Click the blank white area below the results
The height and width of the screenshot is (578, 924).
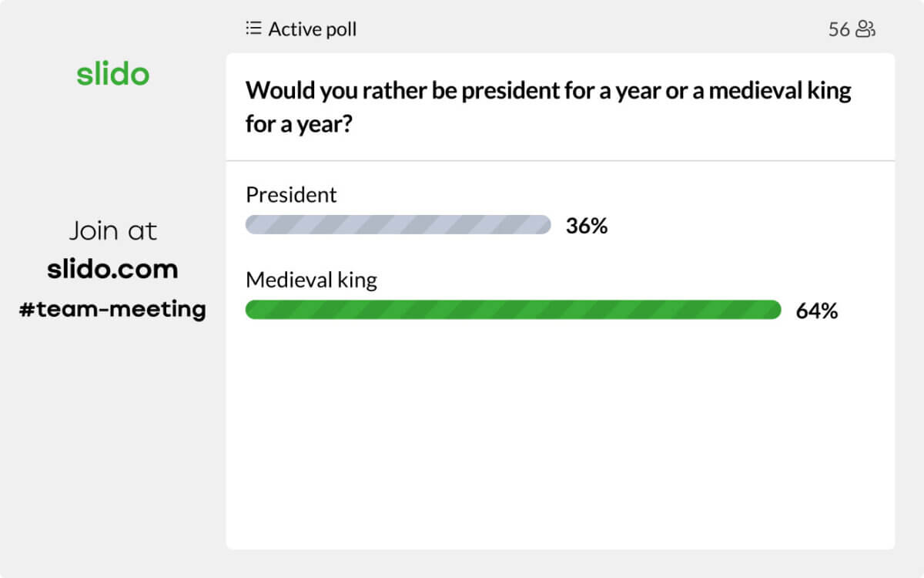click(561, 439)
